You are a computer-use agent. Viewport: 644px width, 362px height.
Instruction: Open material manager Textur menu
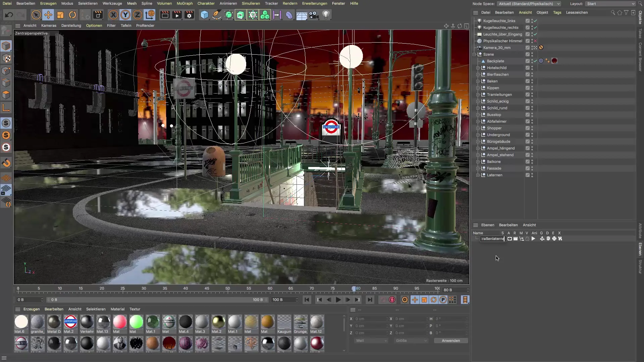click(x=135, y=309)
